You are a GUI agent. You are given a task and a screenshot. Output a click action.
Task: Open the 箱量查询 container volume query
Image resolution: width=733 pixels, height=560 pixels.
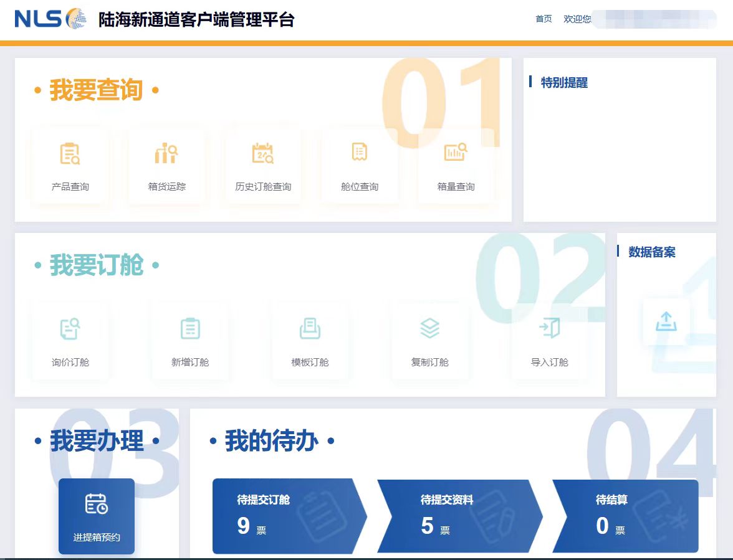coord(456,165)
